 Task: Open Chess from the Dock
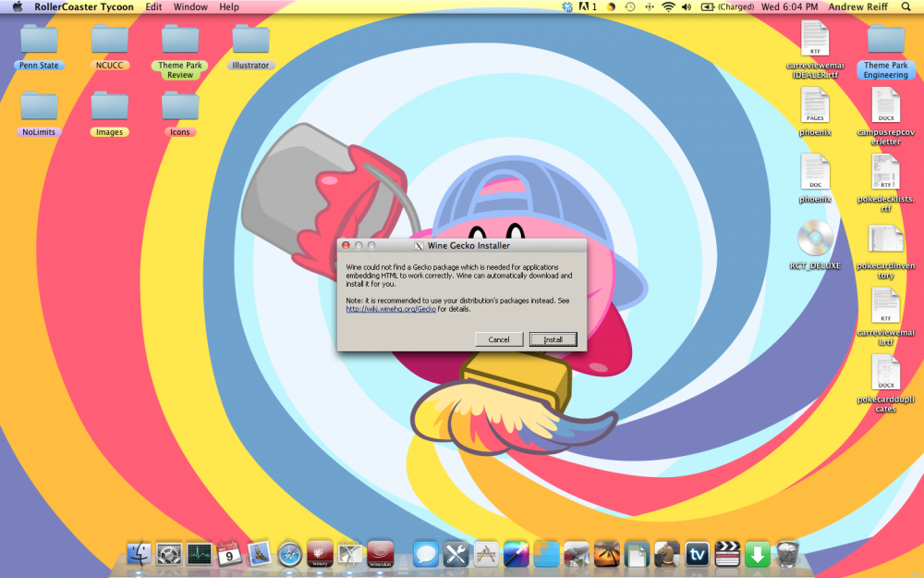point(665,554)
